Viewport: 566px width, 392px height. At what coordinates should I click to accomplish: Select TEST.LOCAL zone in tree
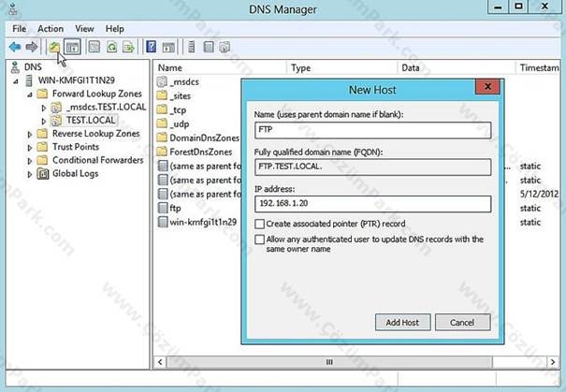pos(91,121)
